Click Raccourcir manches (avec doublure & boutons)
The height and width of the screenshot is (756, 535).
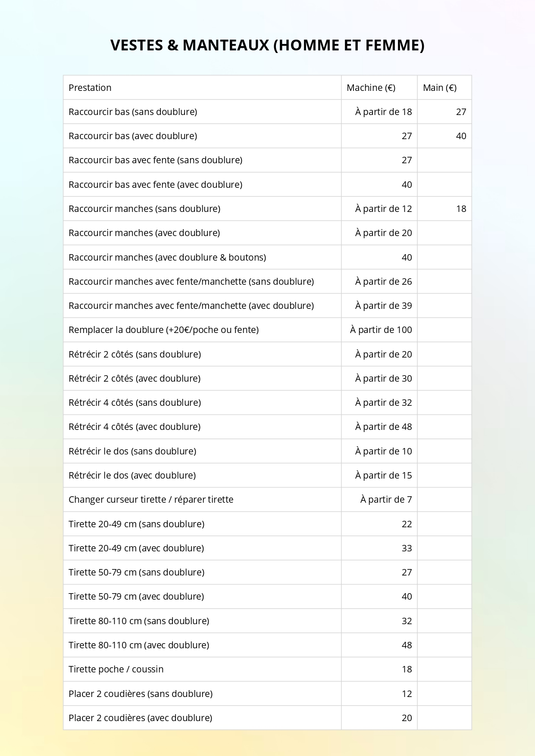point(167,257)
